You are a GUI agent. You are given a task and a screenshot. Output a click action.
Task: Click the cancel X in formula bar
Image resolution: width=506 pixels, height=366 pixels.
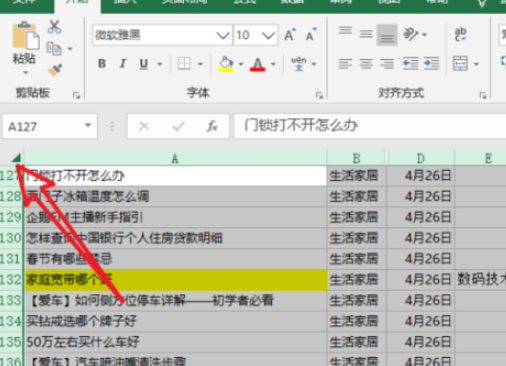[144, 126]
